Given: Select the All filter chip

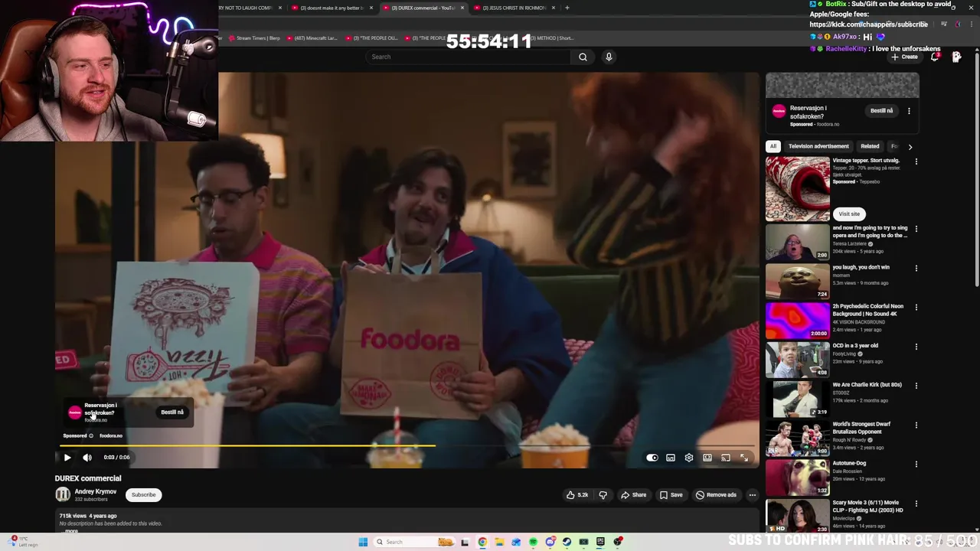Looking at the screenshot, I should click(773, 146).
